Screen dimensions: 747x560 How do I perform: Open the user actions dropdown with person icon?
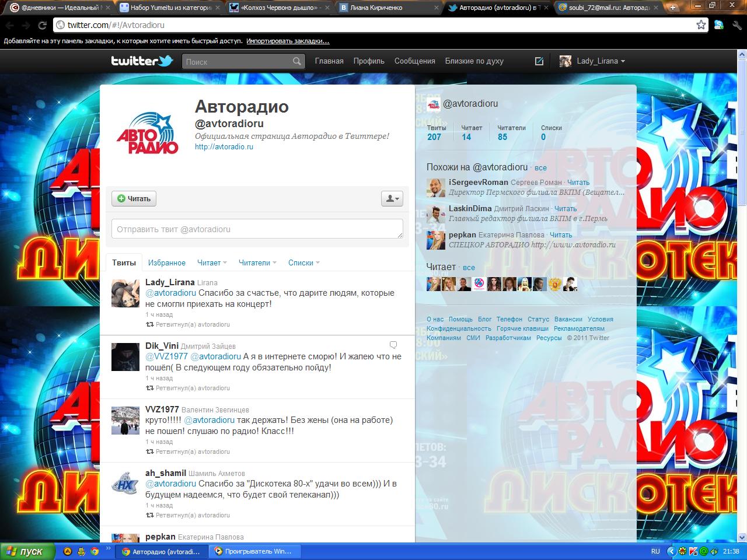pyautogui.click(x=392, y=198)
